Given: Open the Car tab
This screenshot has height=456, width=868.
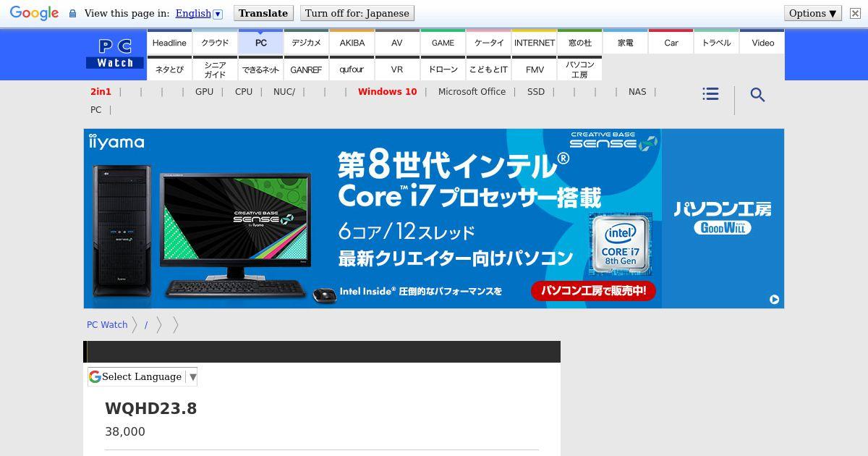Looking at the screenshot, I should [x=671, y=43].
